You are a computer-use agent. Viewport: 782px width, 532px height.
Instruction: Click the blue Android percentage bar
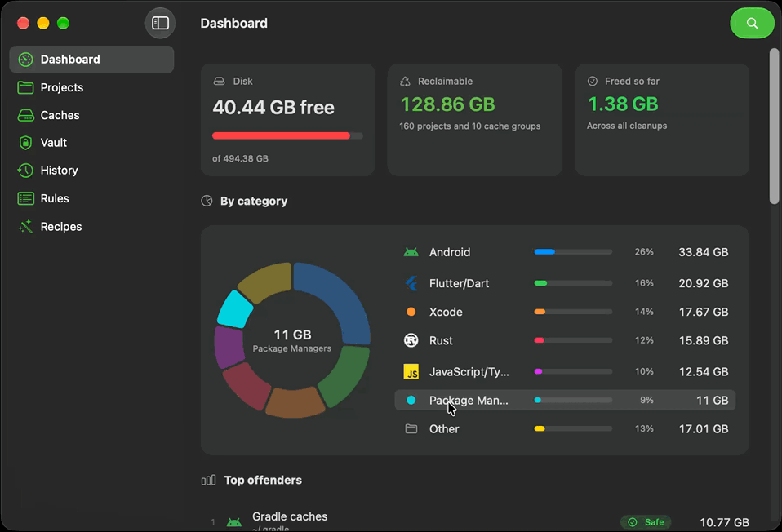click(544, 252)
